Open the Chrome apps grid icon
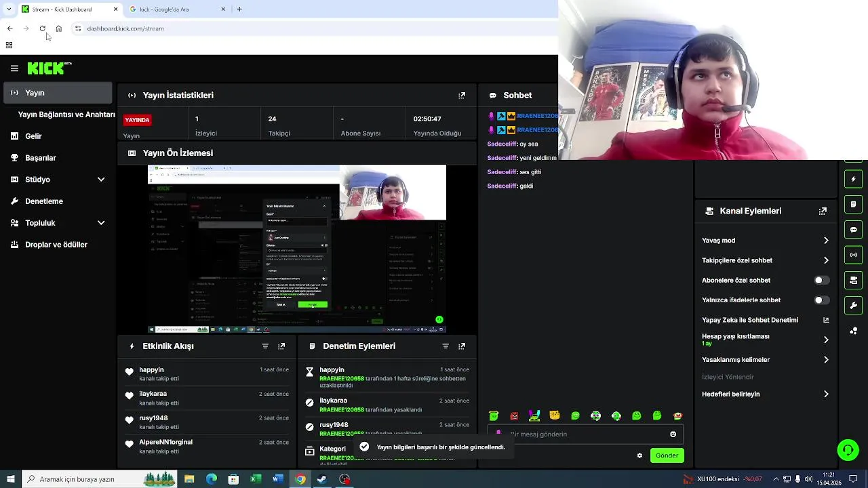The height and width of the screenshot is (488, 868). [x=9, y=45]
